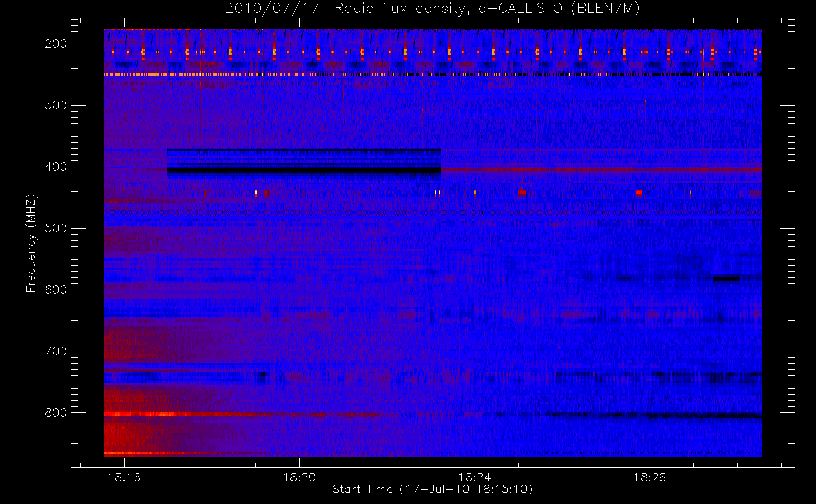The width and height of the screenshot is (816, 504).
Task: Click the 800 frequency tick label
Action: point(55,413)
